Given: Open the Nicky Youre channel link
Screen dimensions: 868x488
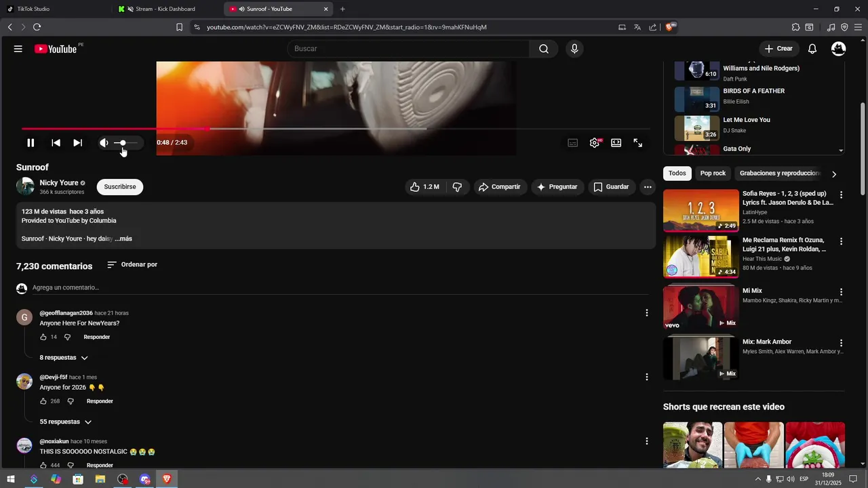Looking at the screenshot, I should pos(59,183).
